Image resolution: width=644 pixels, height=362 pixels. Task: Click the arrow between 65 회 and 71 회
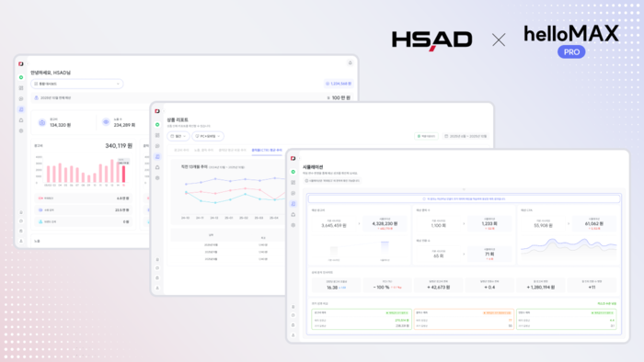[464, 255]
